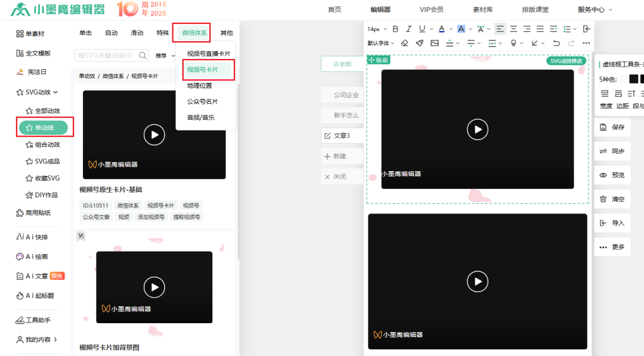Viewport: 644px width, 356px height.
Task: Click the 清空 clear option
Action: click(612, 199)
